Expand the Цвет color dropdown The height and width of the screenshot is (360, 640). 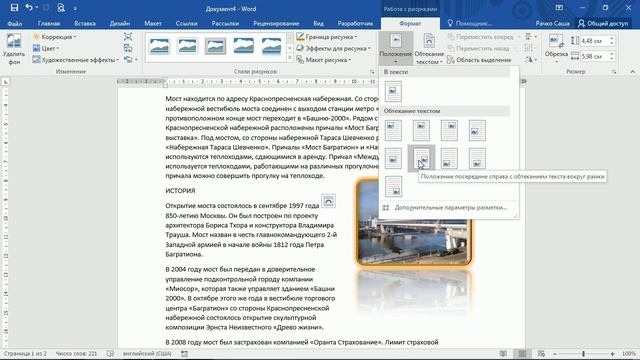(46, 48)
